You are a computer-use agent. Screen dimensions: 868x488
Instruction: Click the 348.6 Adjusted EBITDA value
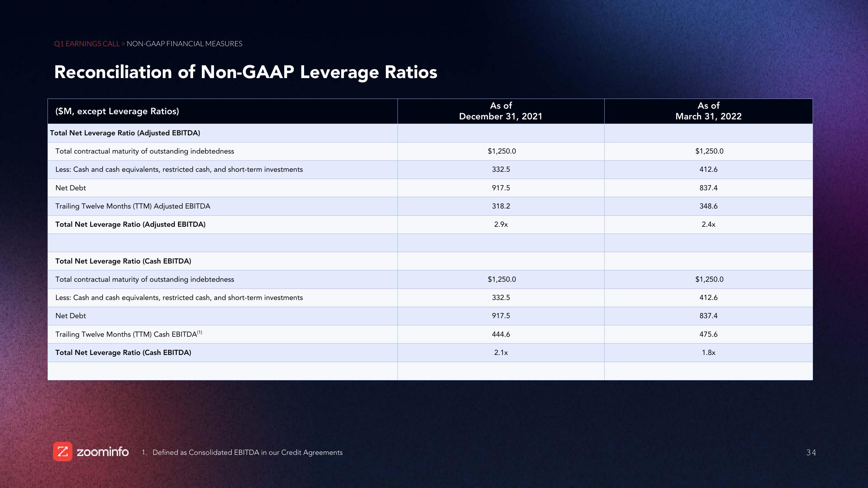point(708,206)
